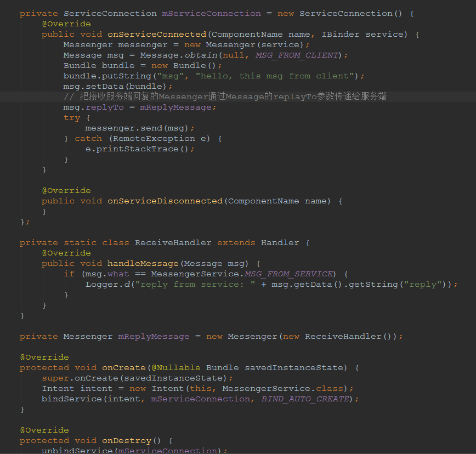
Task: Click mReplyMessage in its Messenger declaration
Action: (154, 337)
